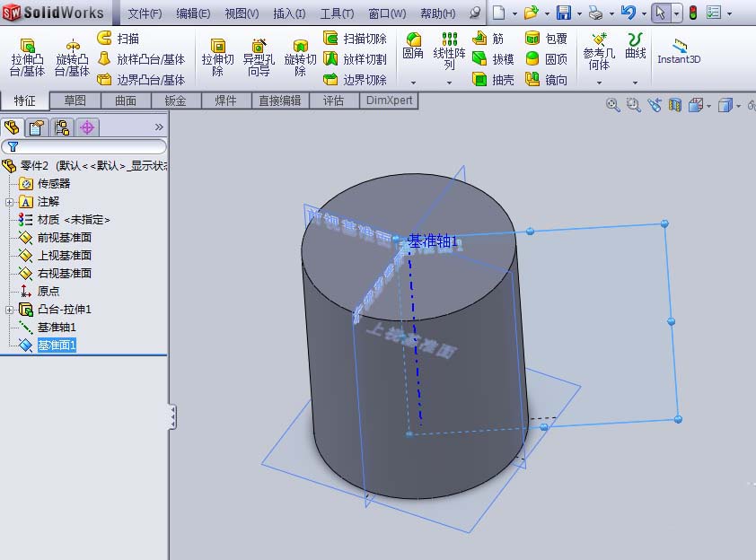Expand the feature manager panel tabs chevron

tap(159, 127)
